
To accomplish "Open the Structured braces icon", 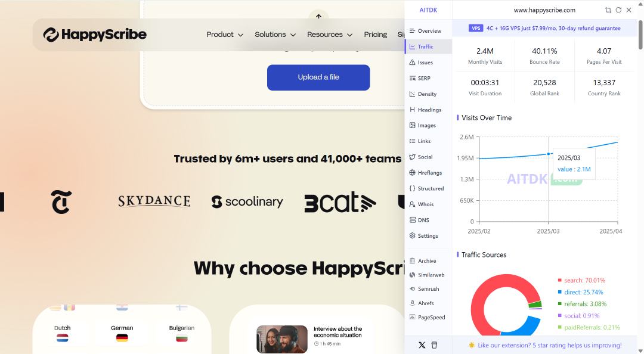I will pos(413,188).
